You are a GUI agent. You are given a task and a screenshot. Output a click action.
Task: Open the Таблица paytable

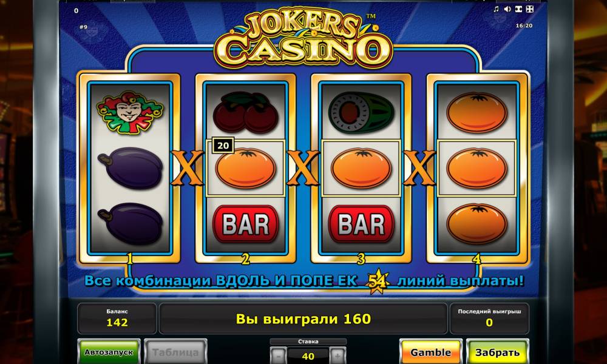(x=175, y=352)
